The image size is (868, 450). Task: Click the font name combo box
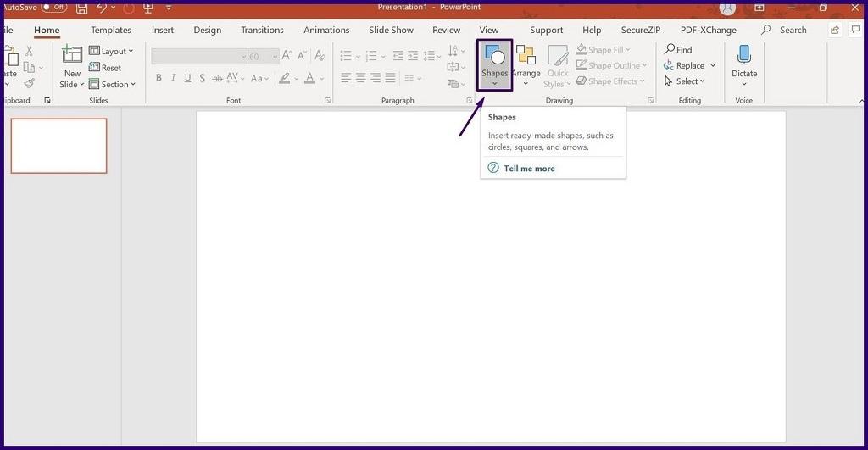coord(199,57)
